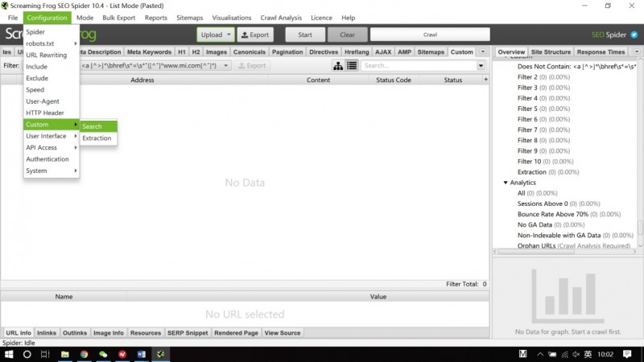Click the Windows Start button
This screenshot has width=644, height=362.
point(8,354)
